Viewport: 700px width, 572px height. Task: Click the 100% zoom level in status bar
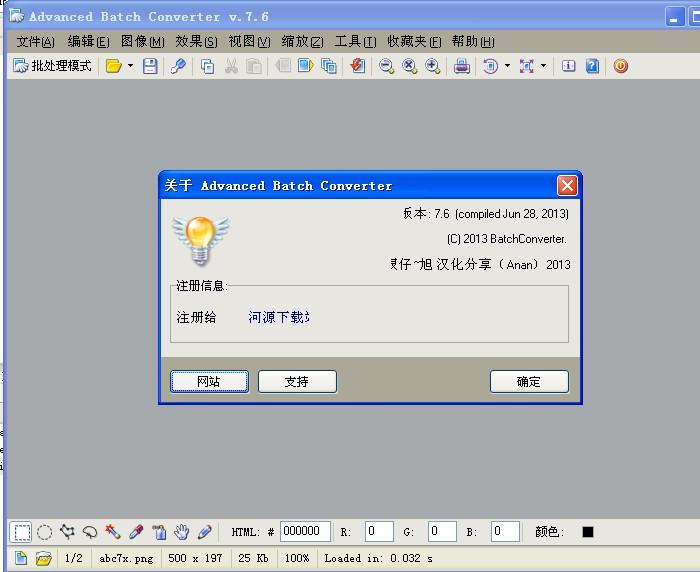click(x=297, y=558)
